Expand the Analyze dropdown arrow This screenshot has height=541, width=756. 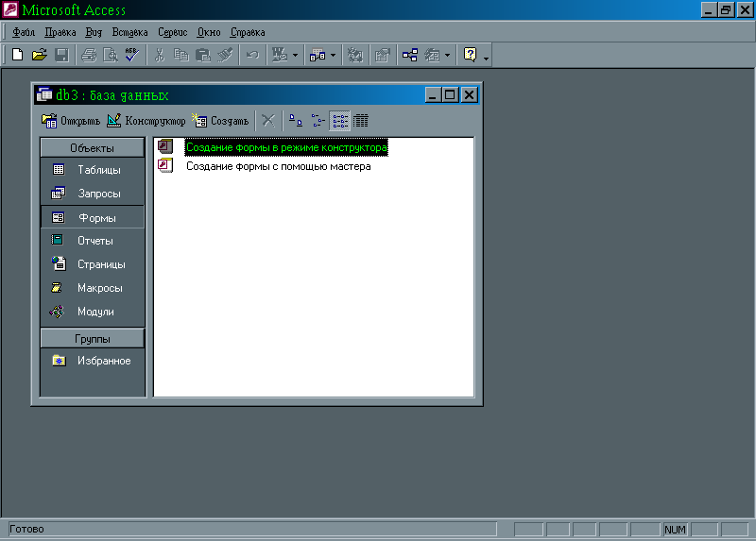[x=334, y=56]
